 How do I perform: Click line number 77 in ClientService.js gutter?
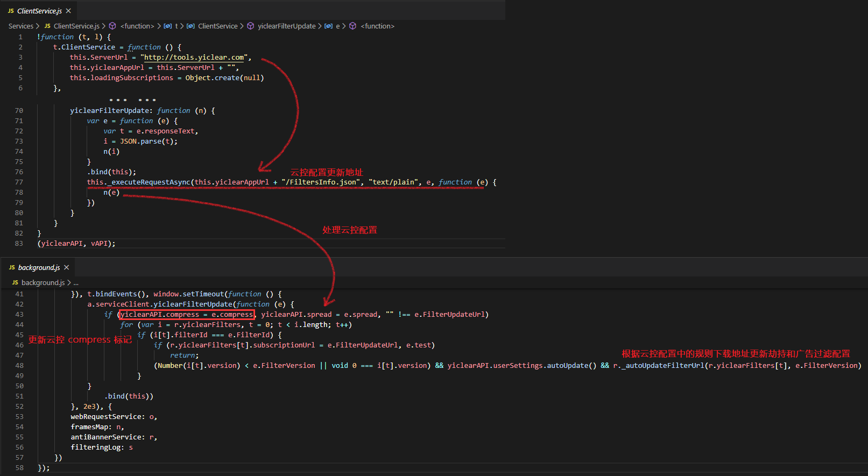[19, 182]
